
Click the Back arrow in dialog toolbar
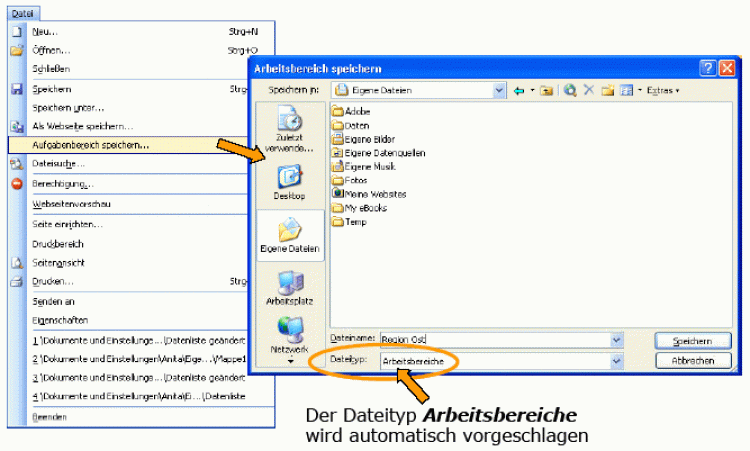518,91
